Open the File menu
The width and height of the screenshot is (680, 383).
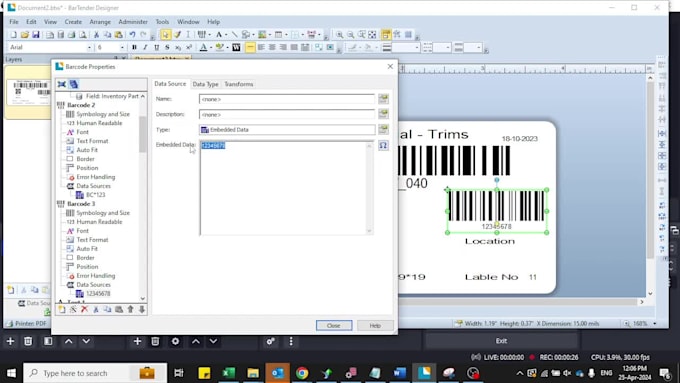14,22
